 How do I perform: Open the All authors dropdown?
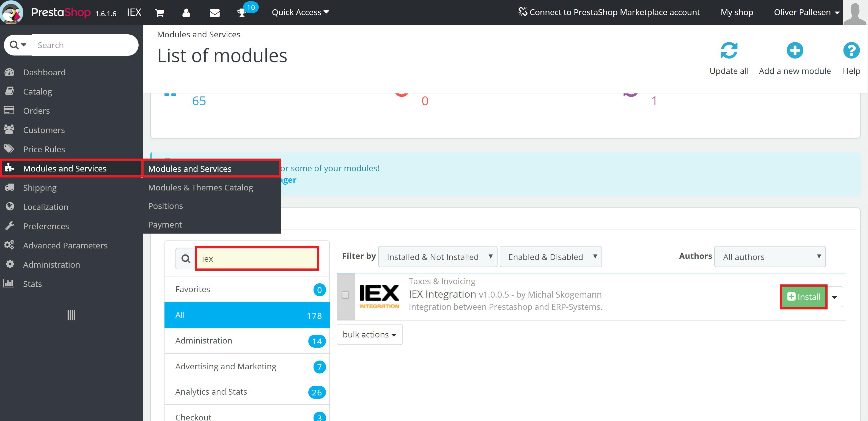coord(770,257)
